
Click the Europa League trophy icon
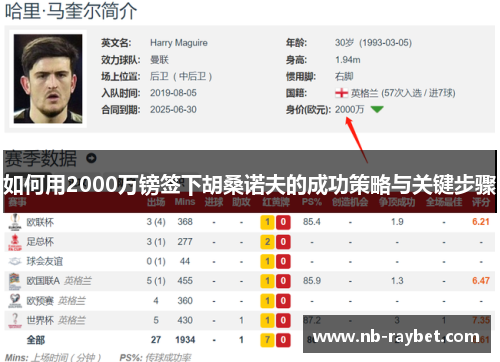15,222
